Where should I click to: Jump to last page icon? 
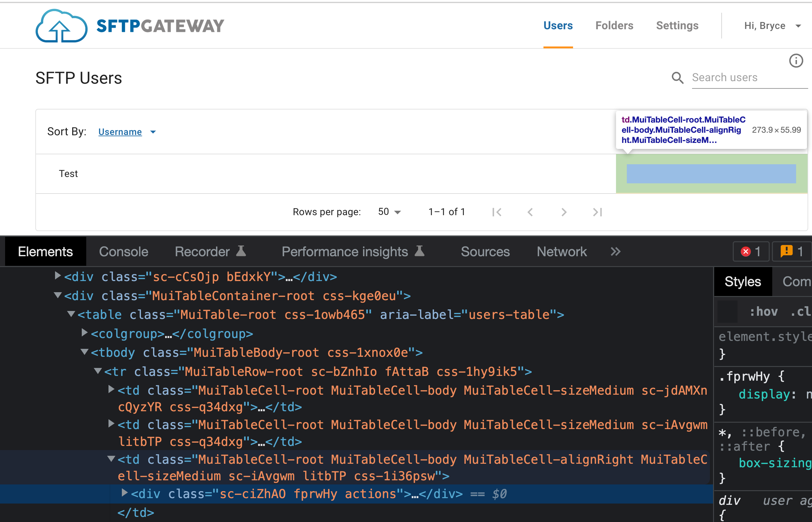[597, 212]
